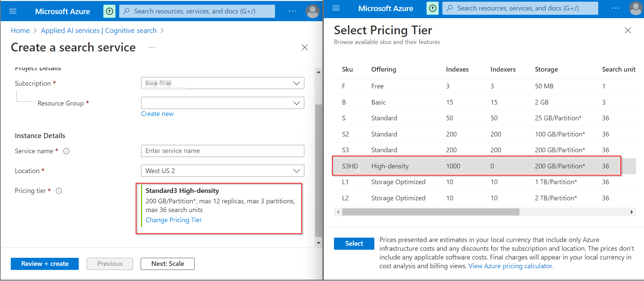Click Microsoft Azure title in left window
The image size is (644, 281).
pyautogui.click(x=63, y=11)
